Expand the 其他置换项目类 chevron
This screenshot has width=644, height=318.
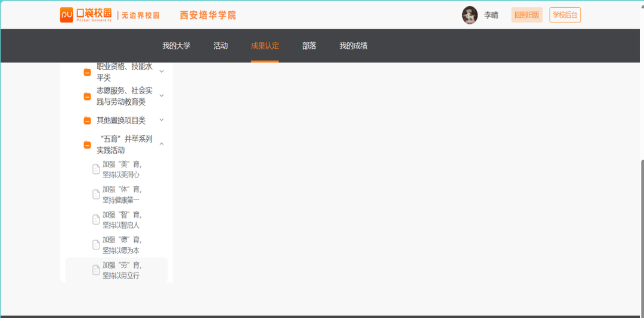point(162,120)
